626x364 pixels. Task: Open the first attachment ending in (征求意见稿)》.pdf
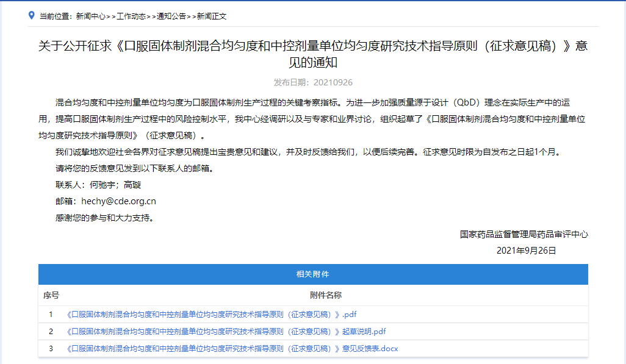(211, 315)
